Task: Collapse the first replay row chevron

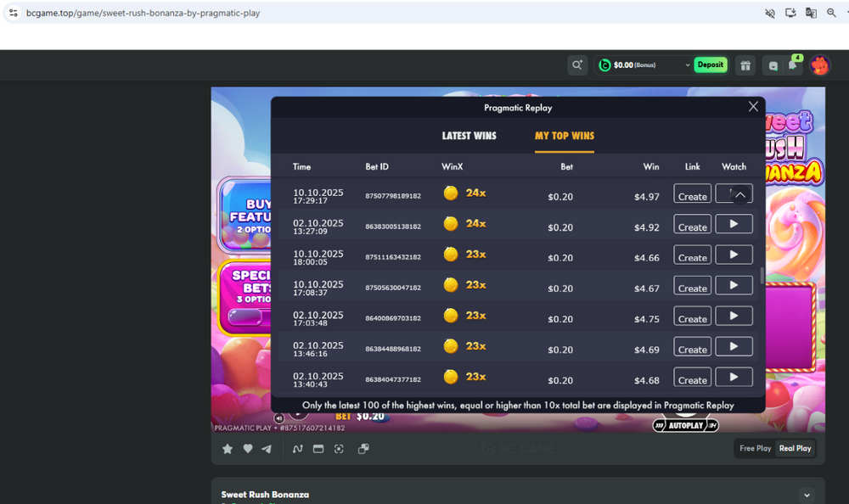Action: click(x=734, y=193)
